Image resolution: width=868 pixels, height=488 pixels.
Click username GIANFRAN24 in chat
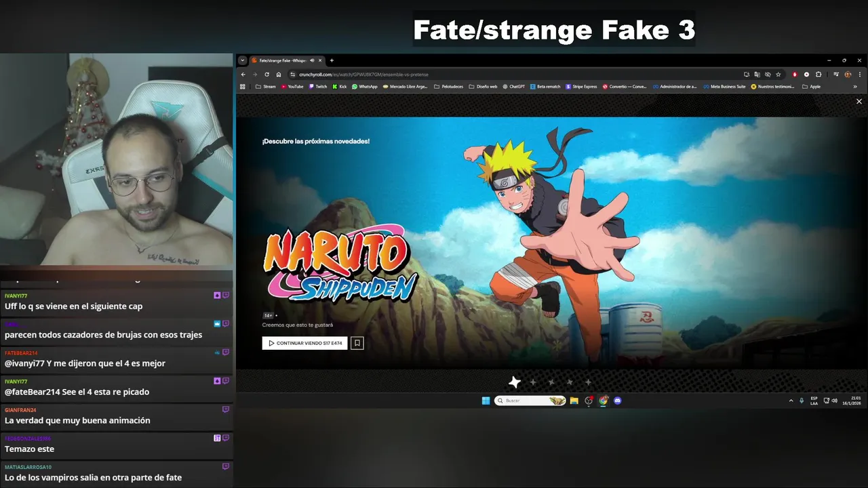tap(20, 410)
